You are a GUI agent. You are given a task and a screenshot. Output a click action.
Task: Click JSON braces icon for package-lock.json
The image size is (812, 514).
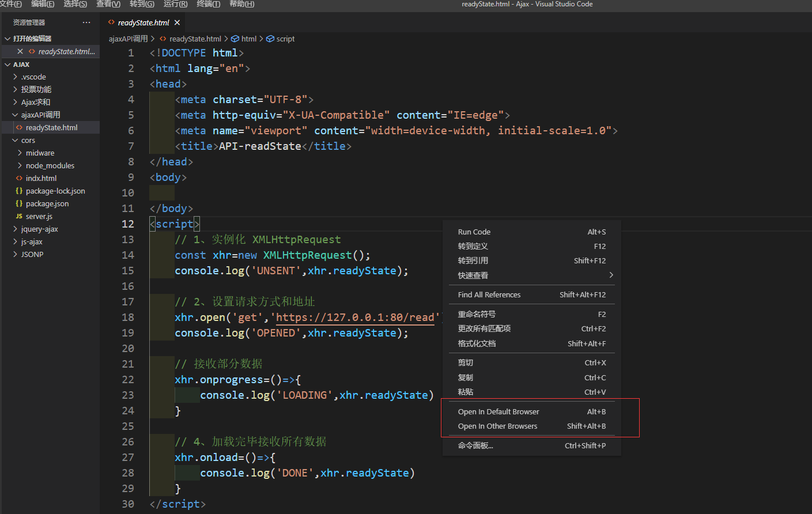(x=19, y=191)
